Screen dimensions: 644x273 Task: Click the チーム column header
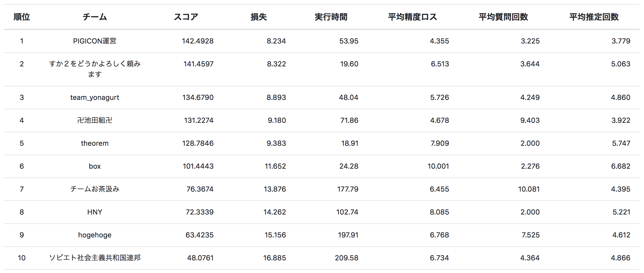point(94,17)
